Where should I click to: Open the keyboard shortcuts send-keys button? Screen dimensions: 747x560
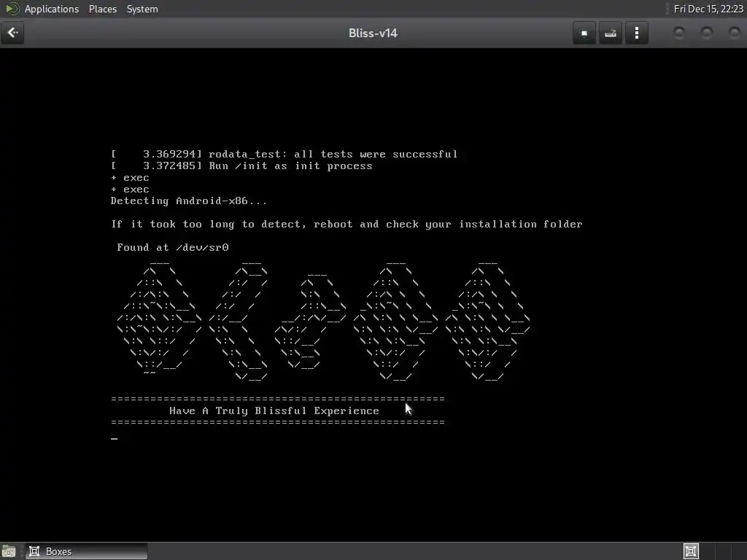(x=611, y=34)
